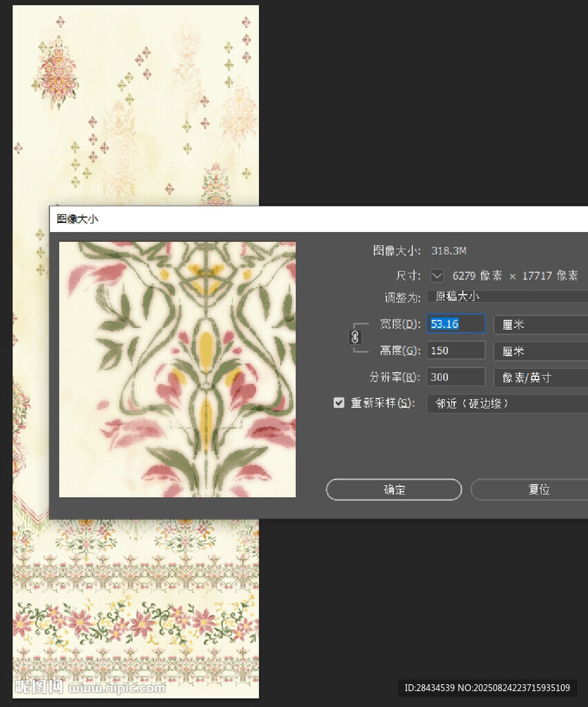Open the resolution unit 像素/英寸 dropdown
Viewport: 588px width, 707px height.
click(540, 378)
